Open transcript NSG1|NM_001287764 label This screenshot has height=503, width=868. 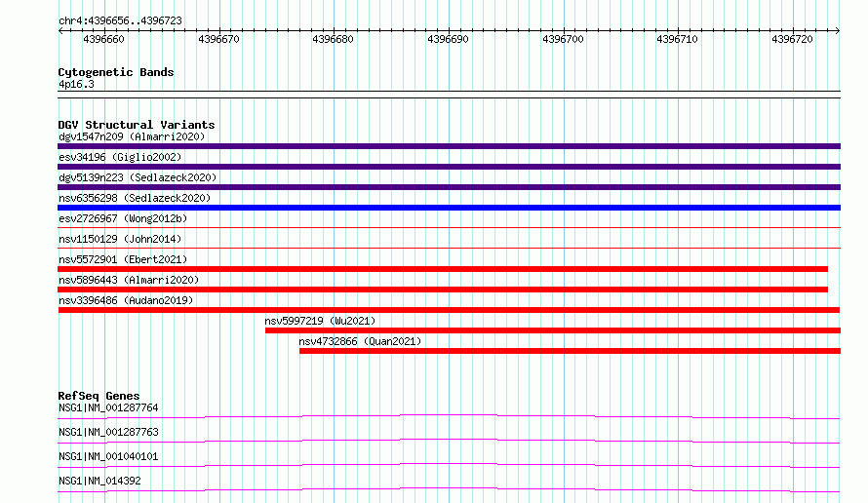[x=108, y=407]
